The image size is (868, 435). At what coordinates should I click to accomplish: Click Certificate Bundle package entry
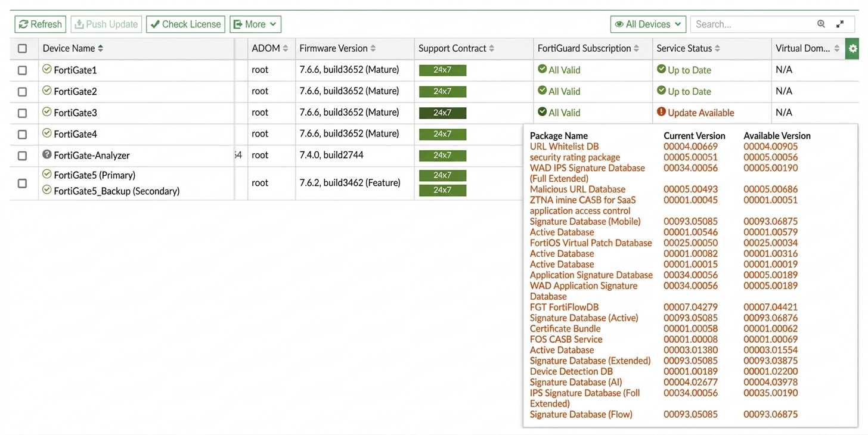tap(565, 329)
